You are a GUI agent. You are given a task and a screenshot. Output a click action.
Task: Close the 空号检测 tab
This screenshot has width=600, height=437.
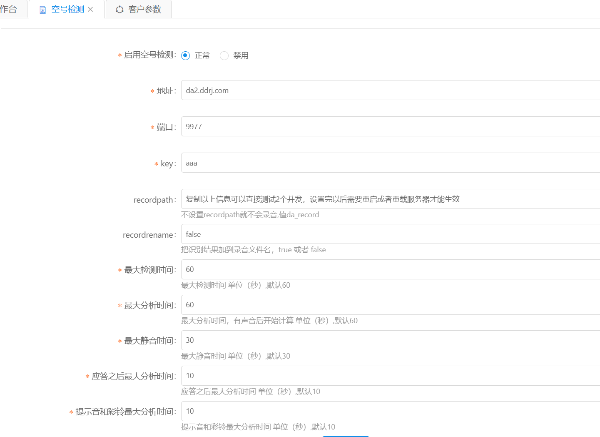[91, 9]
